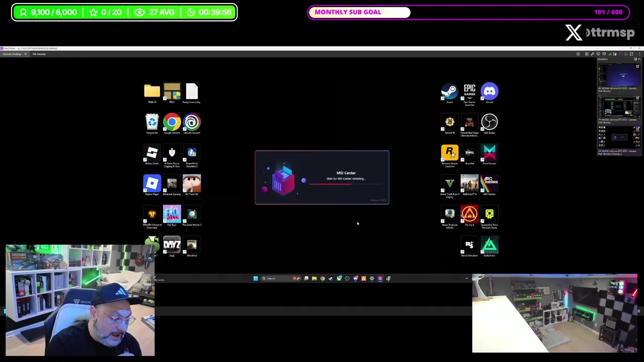The height and width of the screenshot is (362, 644).
Task: Open the Discord desktop shortcut
Action: click(x=490, y=94)
